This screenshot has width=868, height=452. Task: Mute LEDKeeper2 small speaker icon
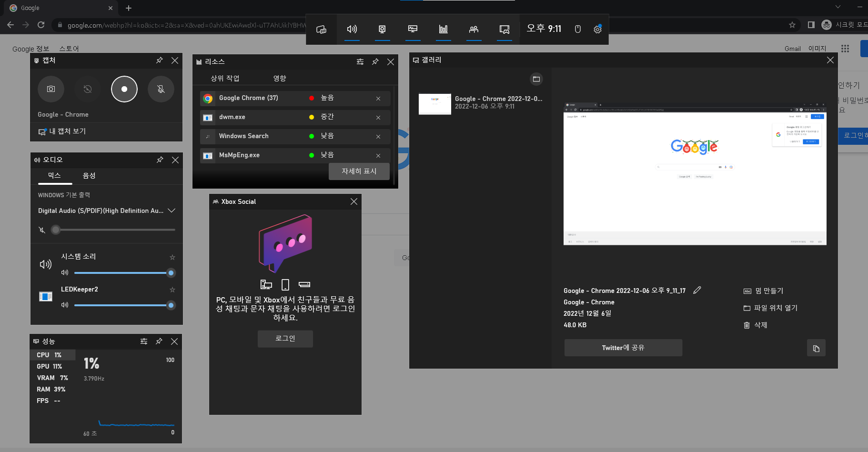65,305
